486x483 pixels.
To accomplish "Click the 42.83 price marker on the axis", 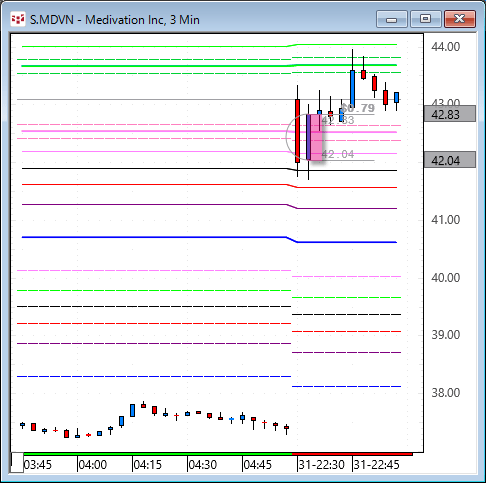I will (450, 114).
